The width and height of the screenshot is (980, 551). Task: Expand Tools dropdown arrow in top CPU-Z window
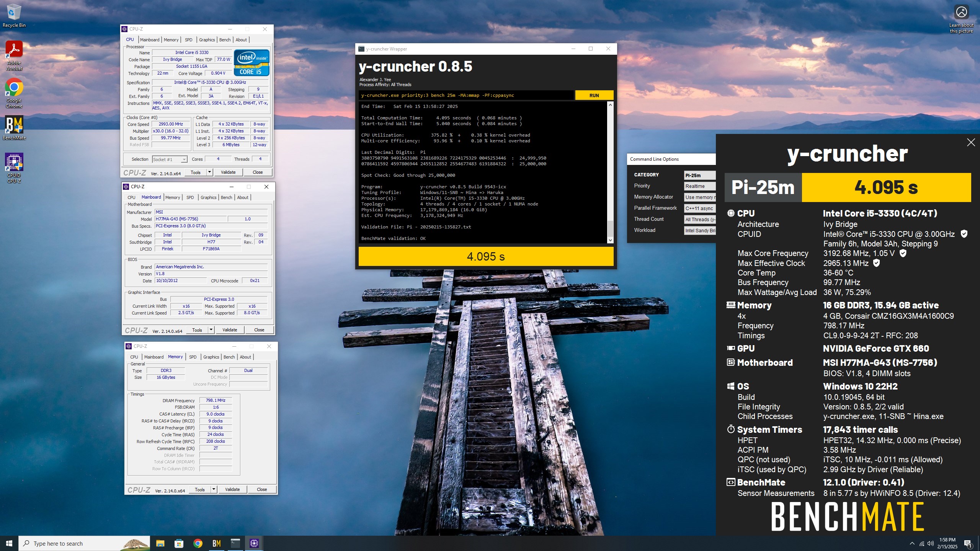209,172
